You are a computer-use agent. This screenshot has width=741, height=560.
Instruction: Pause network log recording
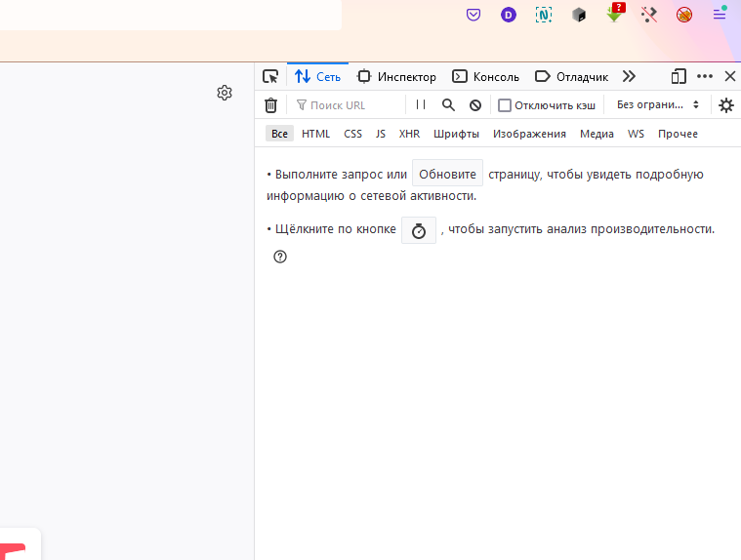(421, 104)
